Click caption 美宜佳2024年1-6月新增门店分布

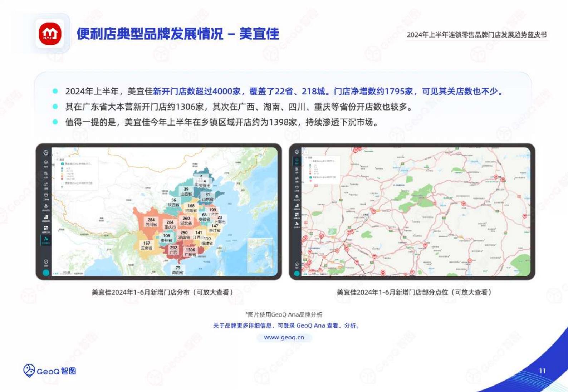[x=162, y=292]
